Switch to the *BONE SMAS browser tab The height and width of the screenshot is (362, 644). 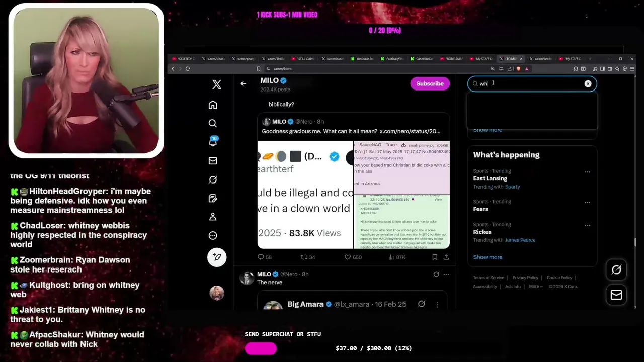point(452,59)
